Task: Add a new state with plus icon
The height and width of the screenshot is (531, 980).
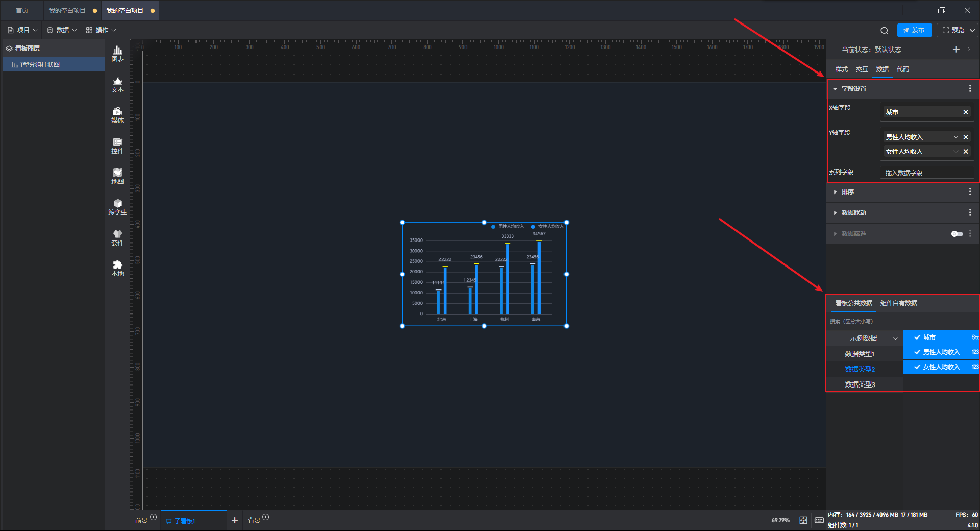Action: (956, 50)
